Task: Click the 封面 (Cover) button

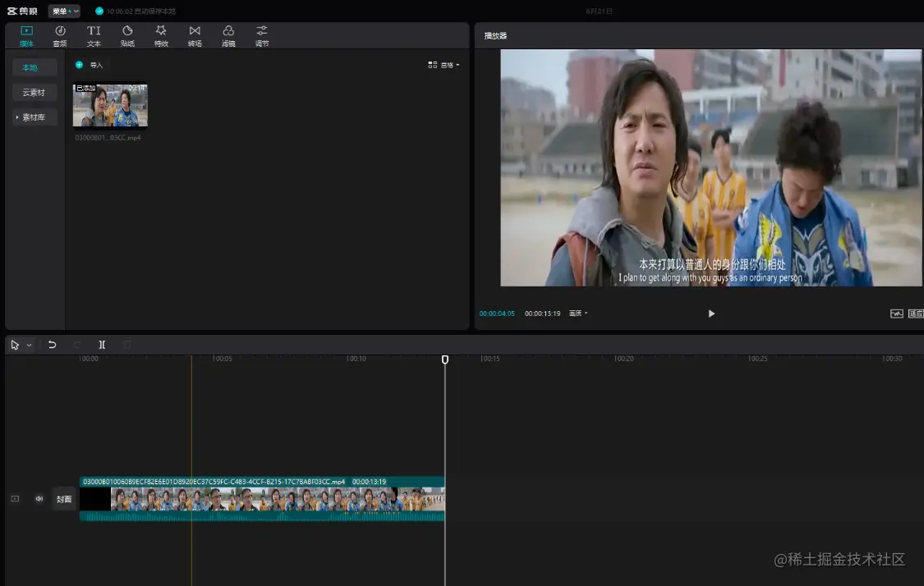Action: click(63, 499)
